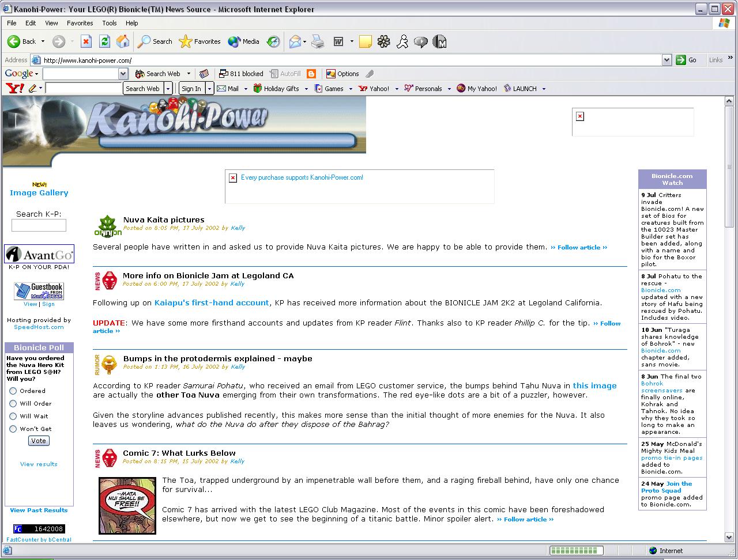Image resolution: width=738 pixels, height=560 pixels.
Task: Open the Favorites menu in the menu bar
Action: click(x=80, y=23)
